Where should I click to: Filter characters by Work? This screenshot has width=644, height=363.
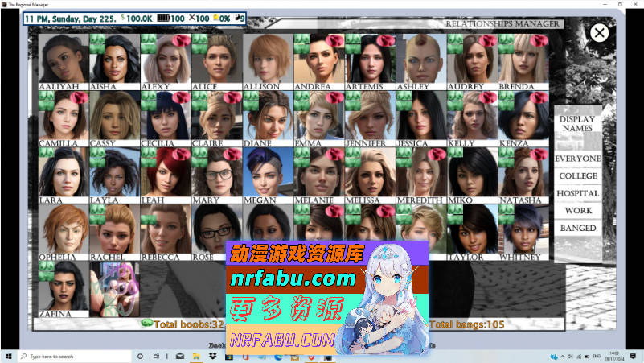[x=577, y=211]
